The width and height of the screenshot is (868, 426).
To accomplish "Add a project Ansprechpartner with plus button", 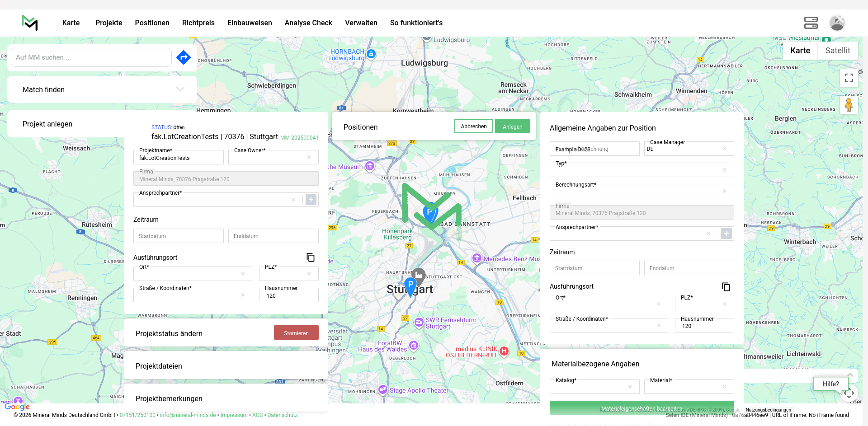I will tap(311, 200).
